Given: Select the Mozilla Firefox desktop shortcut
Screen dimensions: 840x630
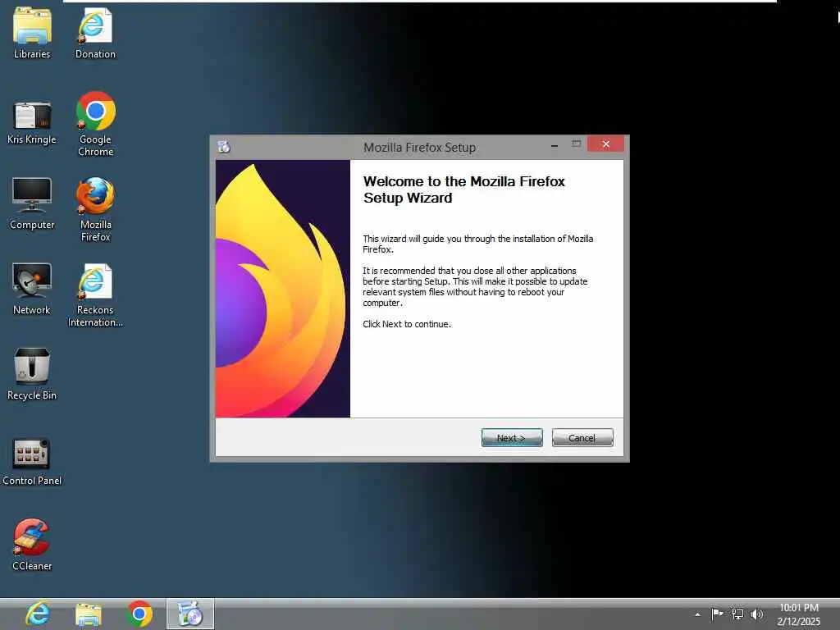Looking at the screenshot, I should pyautogui.click(x=95, y=209).
